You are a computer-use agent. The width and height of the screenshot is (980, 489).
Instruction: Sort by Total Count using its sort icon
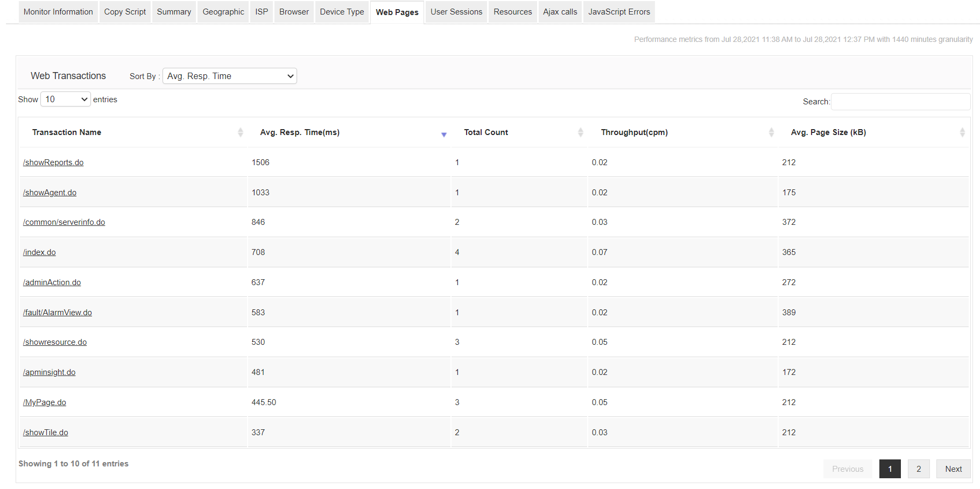[580, 132]
